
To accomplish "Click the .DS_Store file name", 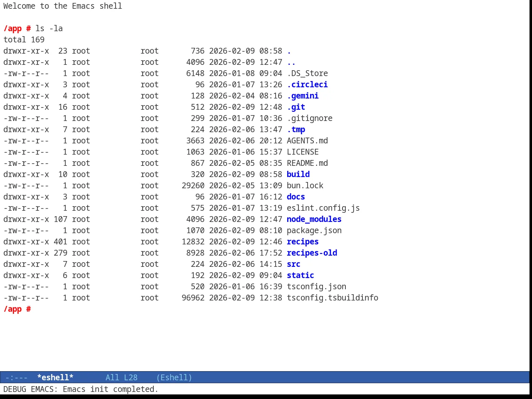I will pos(307,73).
